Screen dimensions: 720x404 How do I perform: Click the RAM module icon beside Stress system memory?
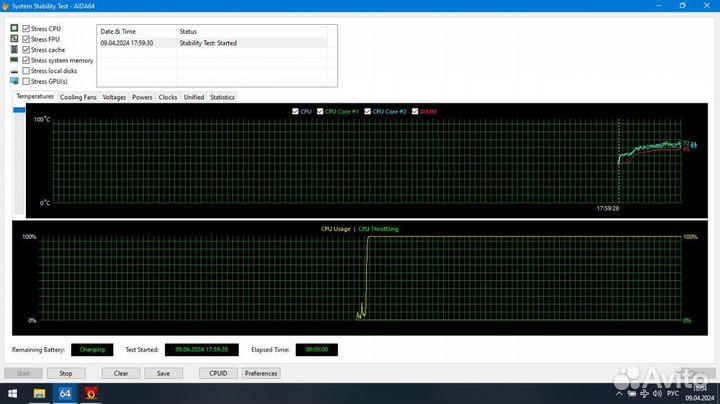coord(14,60)
